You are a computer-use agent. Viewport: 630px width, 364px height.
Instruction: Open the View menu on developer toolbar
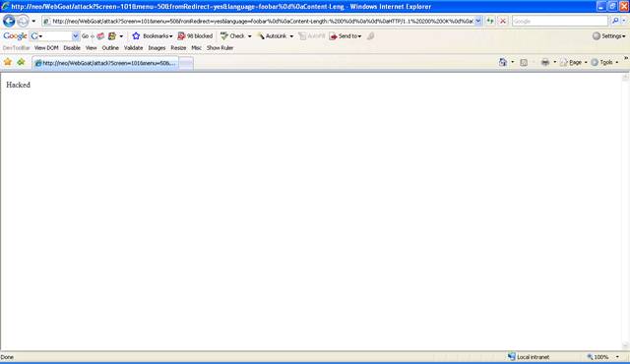click(x=92, y=48)
